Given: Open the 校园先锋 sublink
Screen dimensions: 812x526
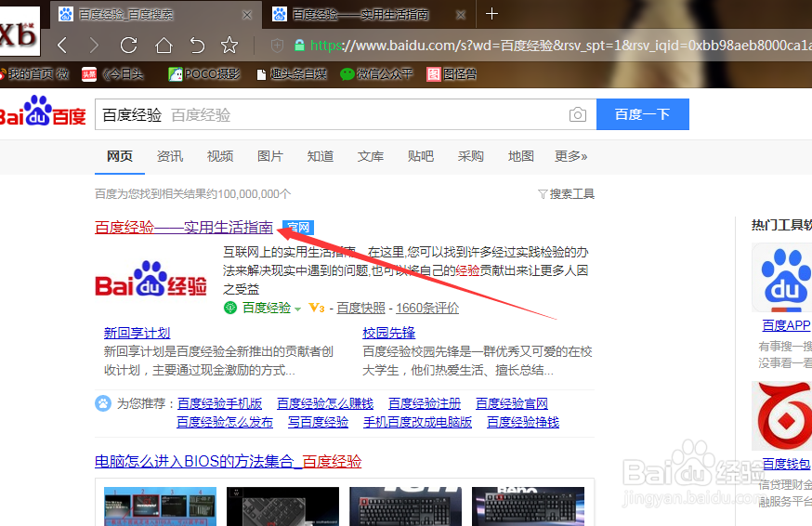Looking at the screenshot, I should pyautogui.click(x=389, y=334).
